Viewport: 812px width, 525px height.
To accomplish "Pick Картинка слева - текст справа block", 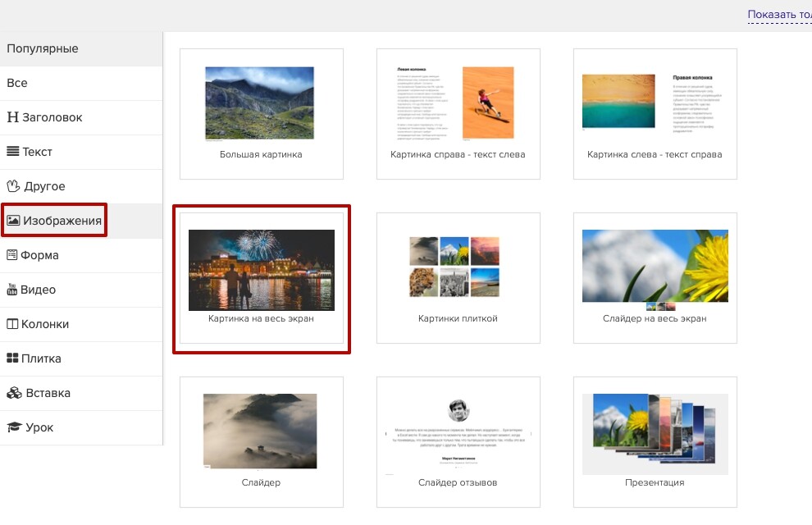I will tap(655, 113).
